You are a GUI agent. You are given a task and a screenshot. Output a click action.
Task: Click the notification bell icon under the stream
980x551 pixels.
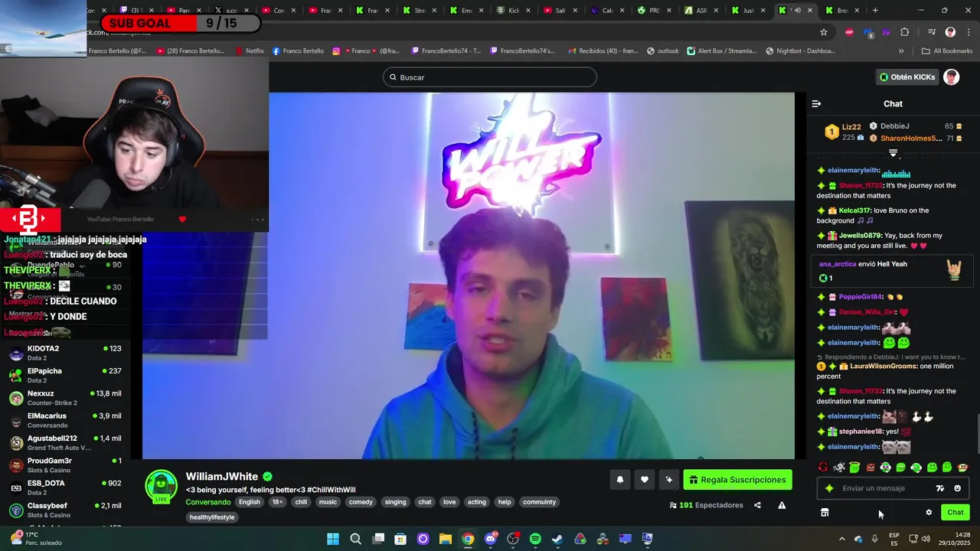click(x=620, y=480)
